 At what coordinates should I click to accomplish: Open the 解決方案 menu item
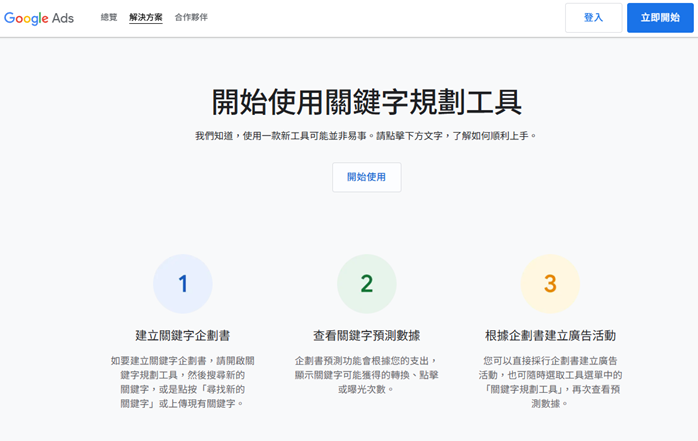click(x=146, y=17)
